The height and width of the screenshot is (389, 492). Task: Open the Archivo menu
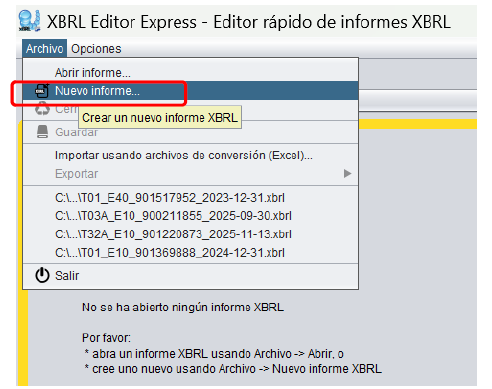click(44, 49)
